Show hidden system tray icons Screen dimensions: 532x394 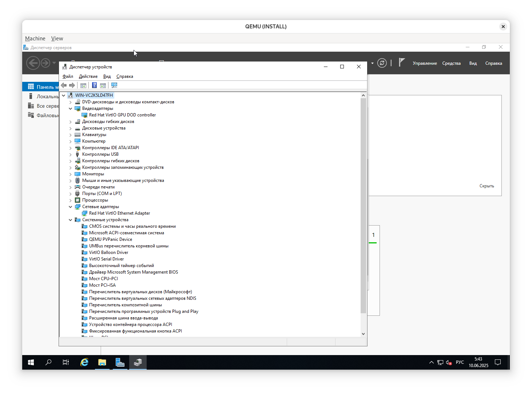431,362
